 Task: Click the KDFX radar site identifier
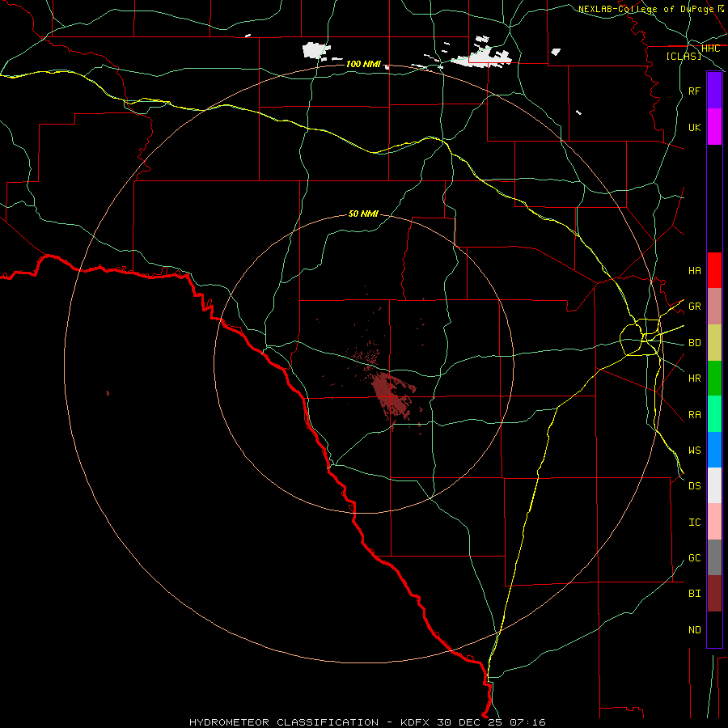[415, 722]
